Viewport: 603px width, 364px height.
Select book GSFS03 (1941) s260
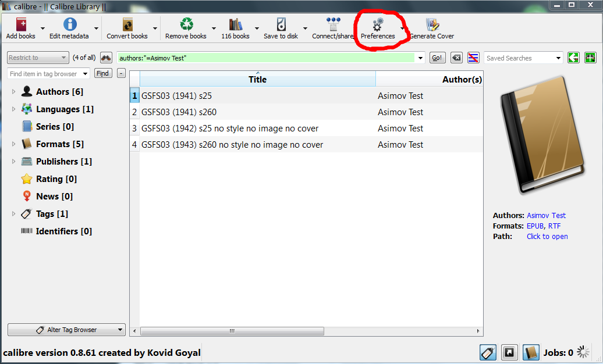pyautogui.click(x=179, y=112)
